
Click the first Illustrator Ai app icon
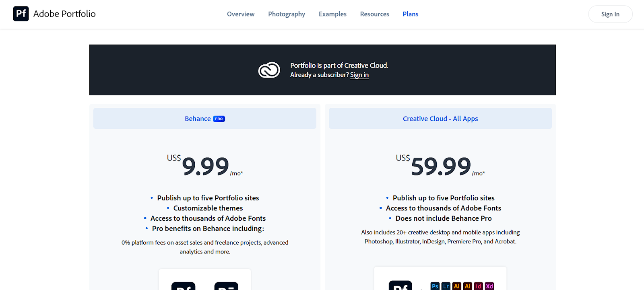click(x=456, y=286)
